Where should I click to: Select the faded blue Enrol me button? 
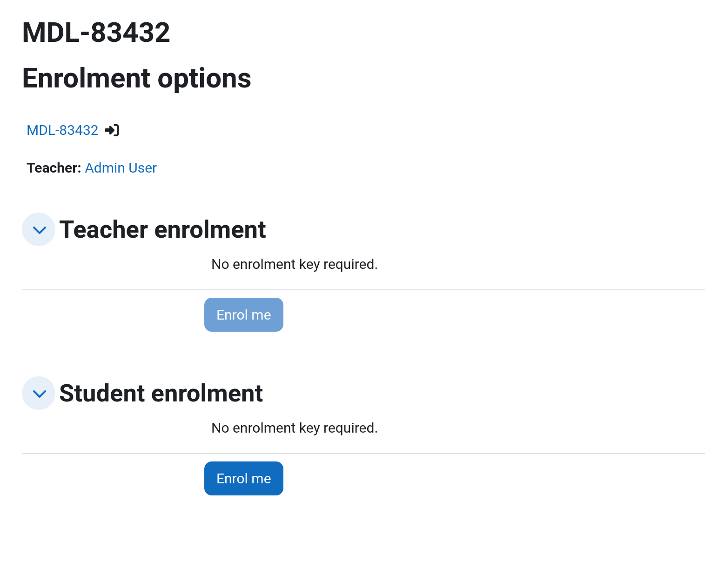[244, 315]
